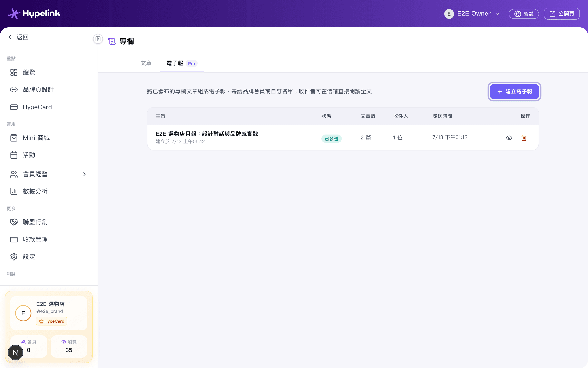The height and width of the screenshot is (368, 588).
Task: Open 會員經營 people icon
Action: pyautogui.click(x=14, y=174)
